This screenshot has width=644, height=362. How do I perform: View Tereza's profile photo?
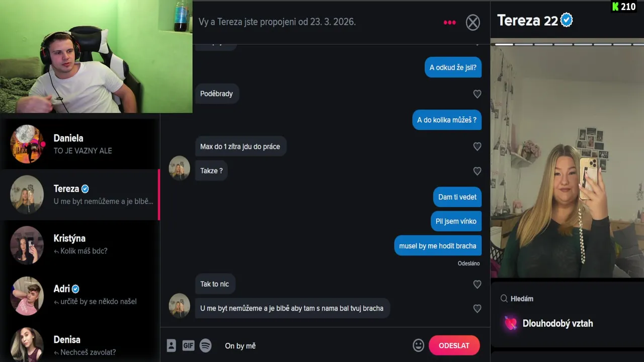coord(567,160)
